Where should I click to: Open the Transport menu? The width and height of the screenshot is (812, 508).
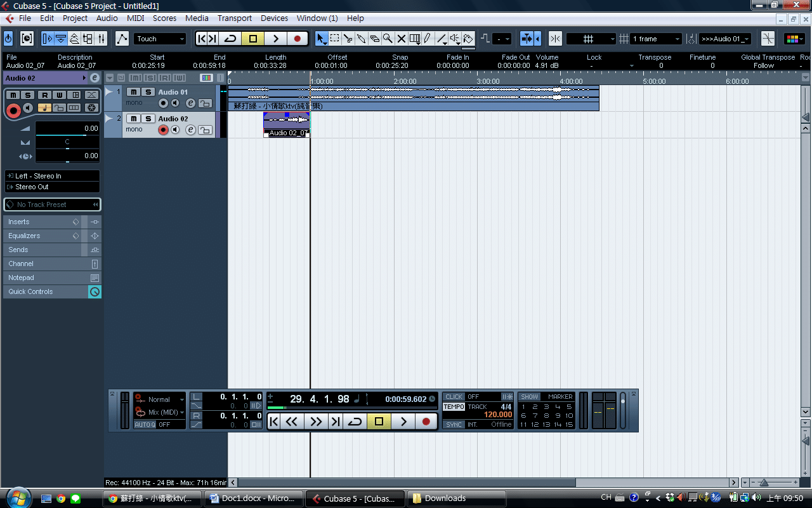pos(234,18)
